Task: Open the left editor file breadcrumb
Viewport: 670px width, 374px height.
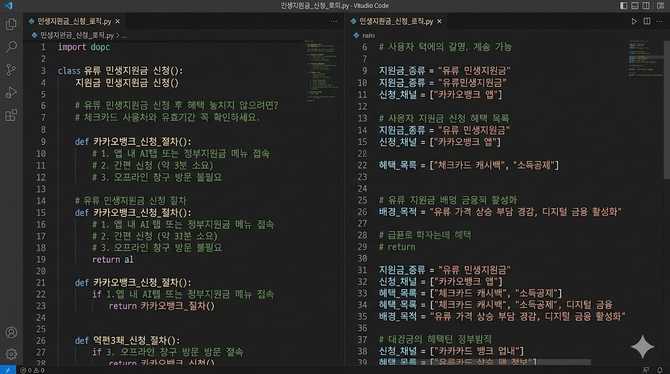Action: (x=77, y=35)
